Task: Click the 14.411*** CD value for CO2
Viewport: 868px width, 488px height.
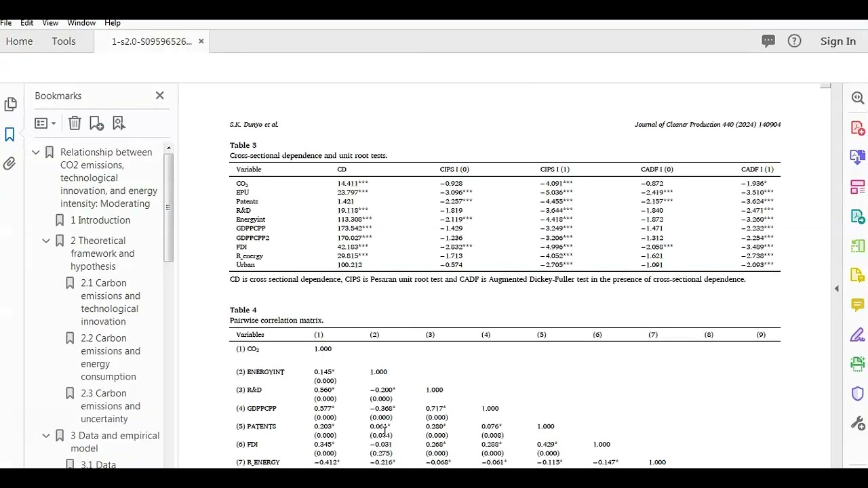Action: (353, 184)
